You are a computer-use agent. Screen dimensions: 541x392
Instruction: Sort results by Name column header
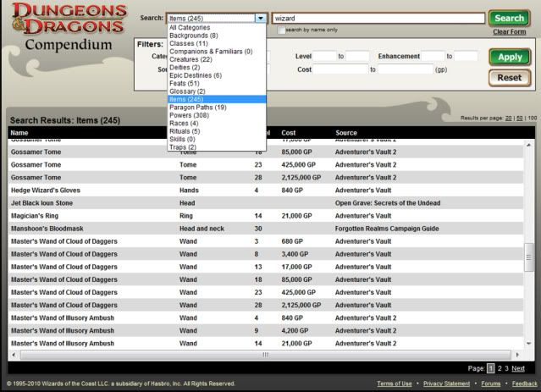19,133
